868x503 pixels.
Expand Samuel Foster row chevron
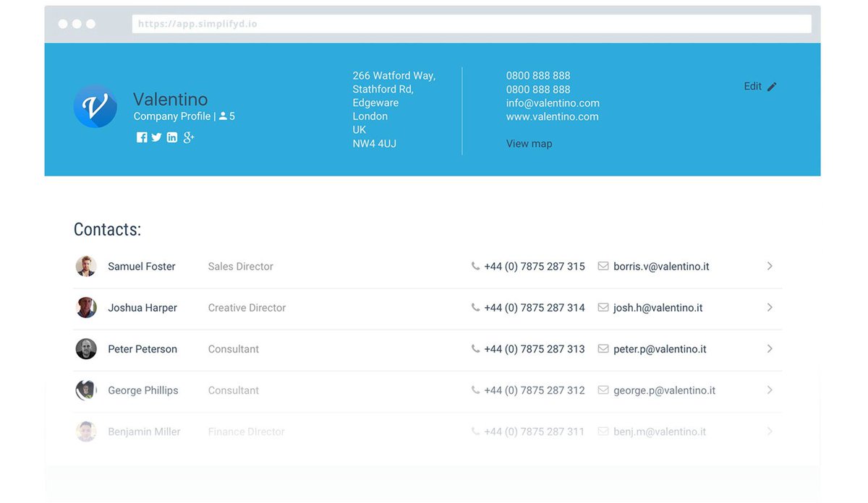770,266
